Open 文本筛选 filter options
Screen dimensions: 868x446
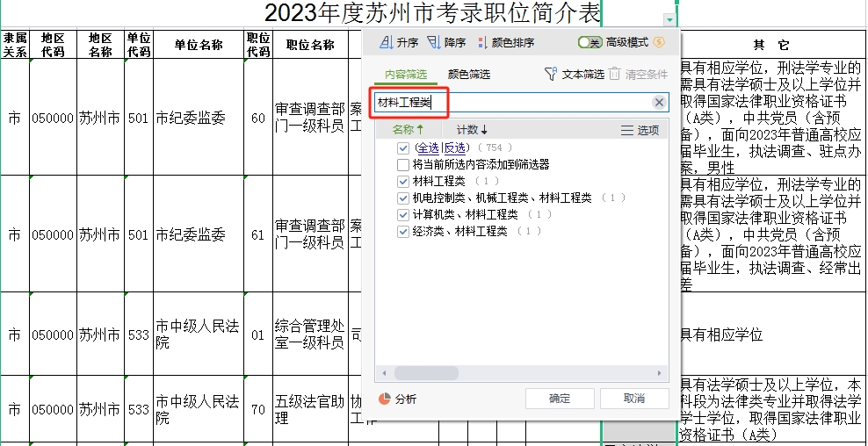point(574,74)
